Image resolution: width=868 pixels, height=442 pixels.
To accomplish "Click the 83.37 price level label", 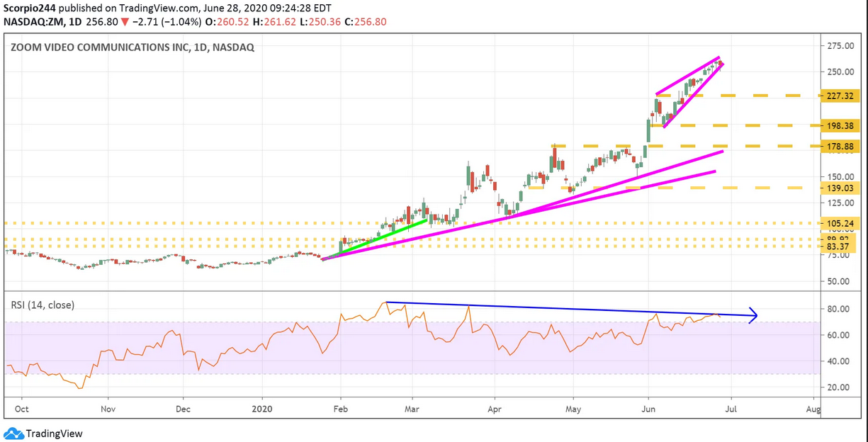I will [840, 246].
